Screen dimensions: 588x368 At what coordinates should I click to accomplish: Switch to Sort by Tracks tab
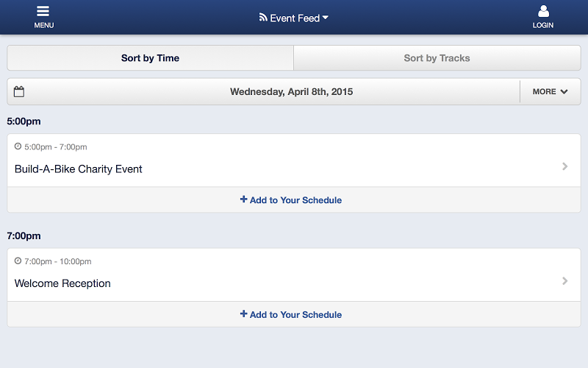(437, 58)
